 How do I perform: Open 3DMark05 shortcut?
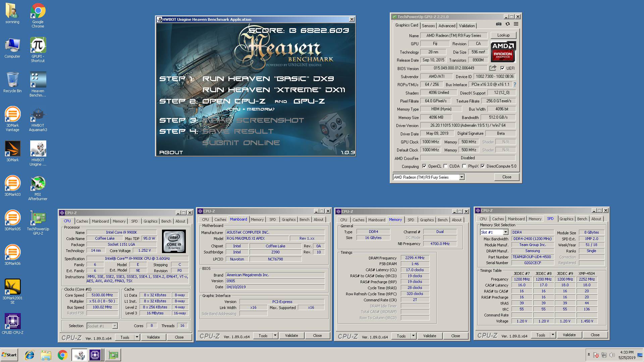(12, 221)
